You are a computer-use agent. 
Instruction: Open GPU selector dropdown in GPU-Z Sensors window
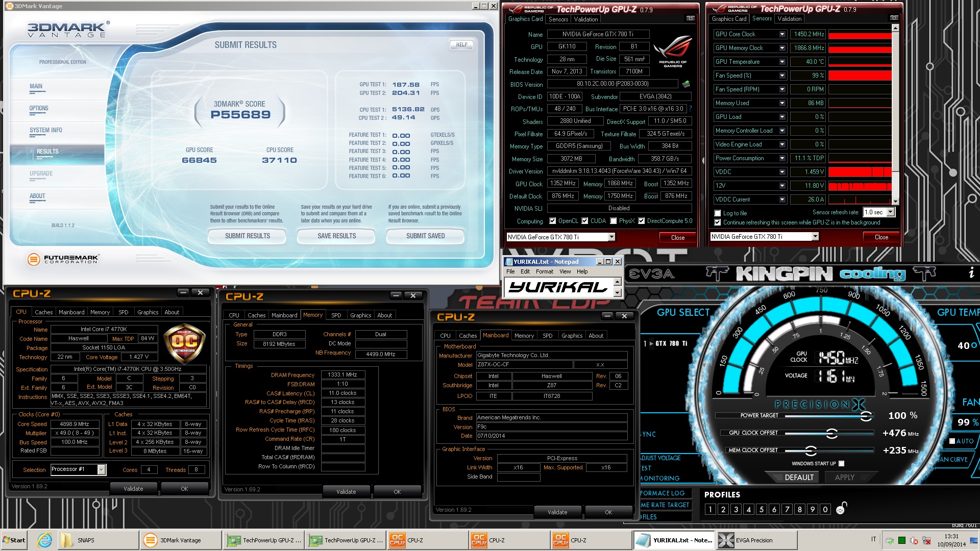tap(815, 236)
